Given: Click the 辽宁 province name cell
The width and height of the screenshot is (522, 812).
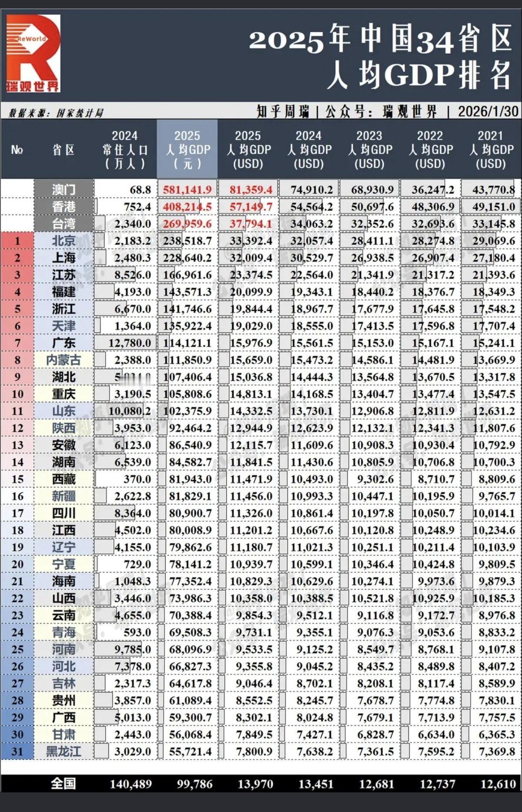Looking at the screenshot, I should 64,547.
